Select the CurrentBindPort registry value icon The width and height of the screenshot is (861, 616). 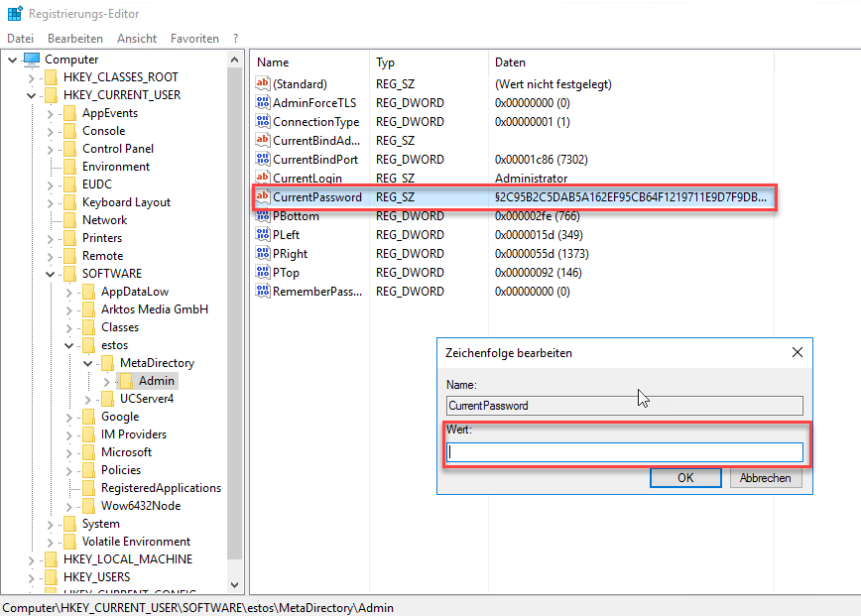pos(263,160)
